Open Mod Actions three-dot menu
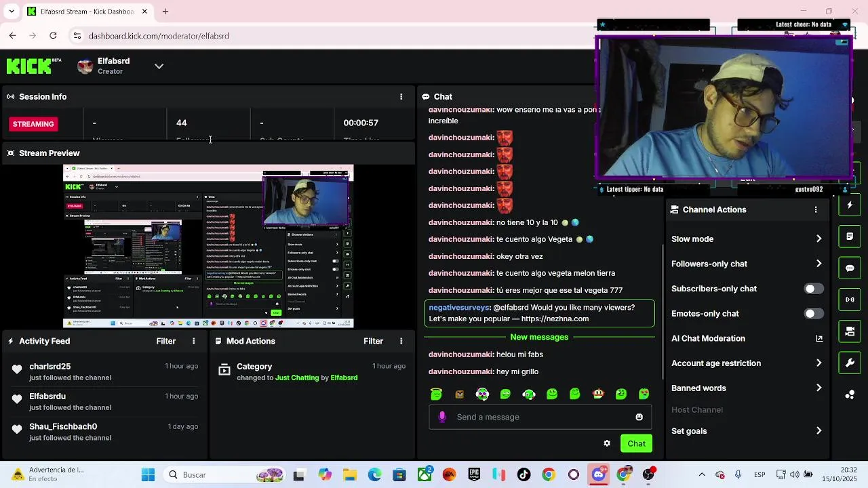Viewport: 868px width, 488px height. [x=401, y=341]
